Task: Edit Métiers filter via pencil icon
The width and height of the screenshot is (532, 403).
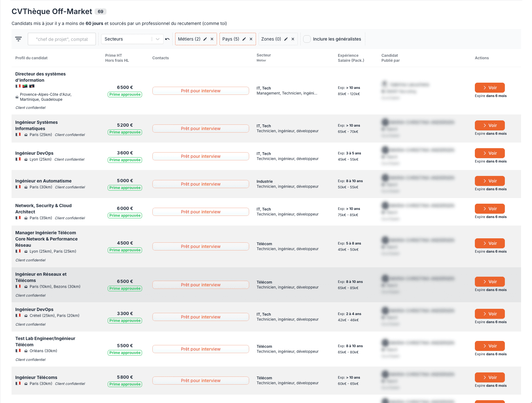Action: [205, 39]
